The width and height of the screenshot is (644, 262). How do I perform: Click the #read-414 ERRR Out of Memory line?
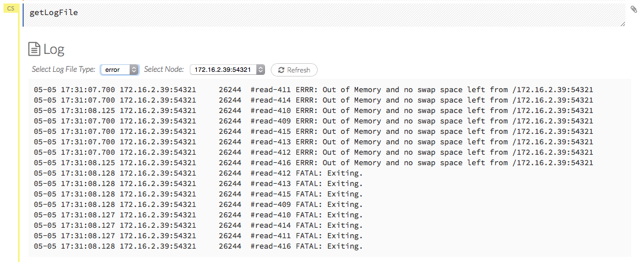click(313, 100)
